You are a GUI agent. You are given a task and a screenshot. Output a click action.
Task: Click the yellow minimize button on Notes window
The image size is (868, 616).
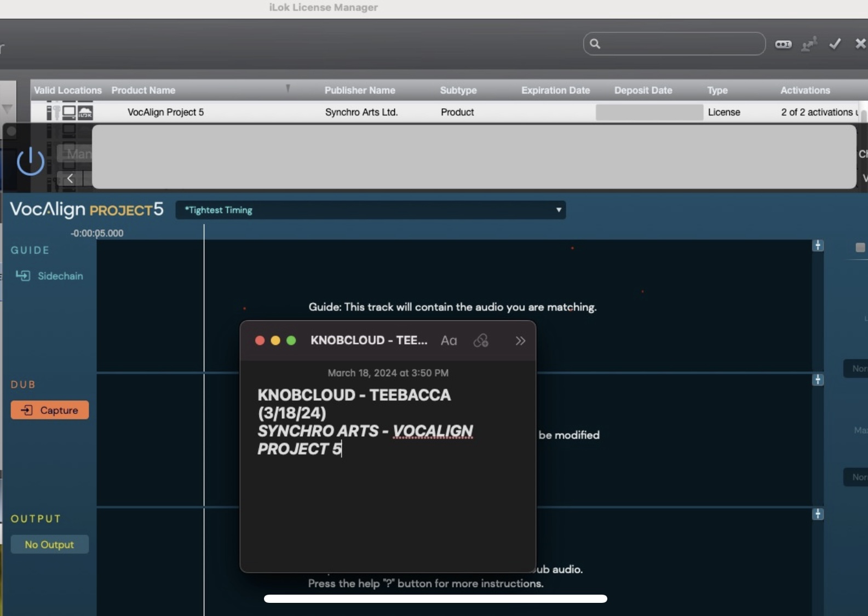tap(275, 341)
